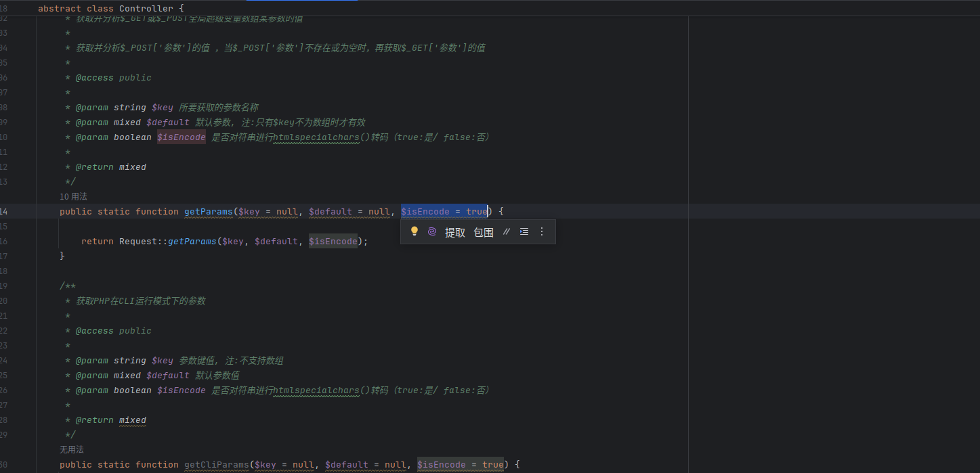This screenshot has height=473, width=980.
Task: Click $key parameter in getParams declaration
Action: click(x=249, y=212)
